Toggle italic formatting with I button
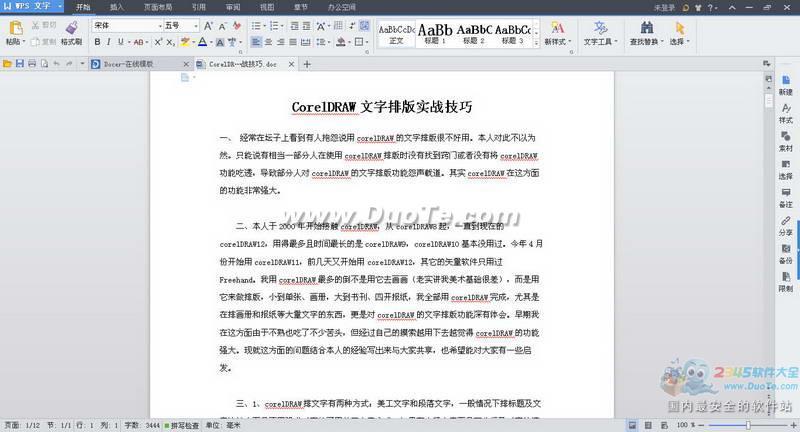 [110, 42]
